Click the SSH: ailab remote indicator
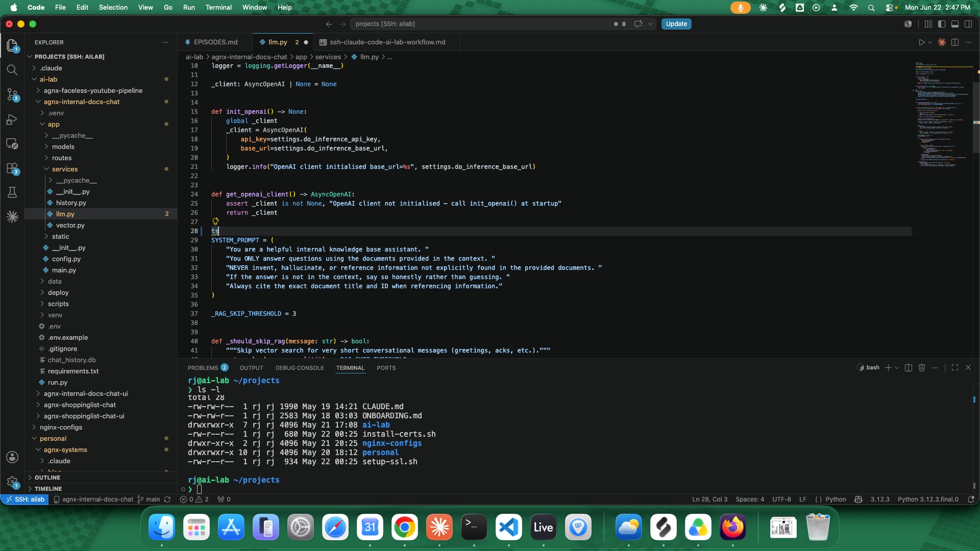The height and width of the screenshot is (551, 980). [25, 499]
